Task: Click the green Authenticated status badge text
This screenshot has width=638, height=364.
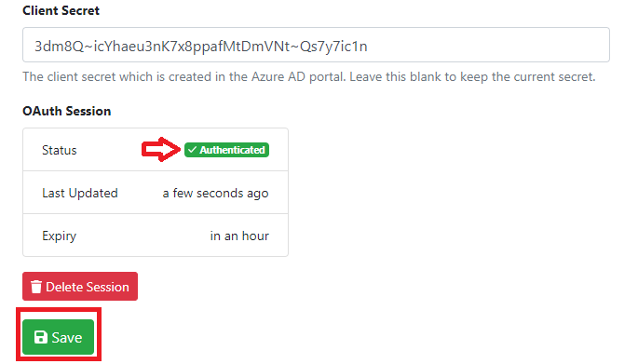Action: [x=232, y=150]
